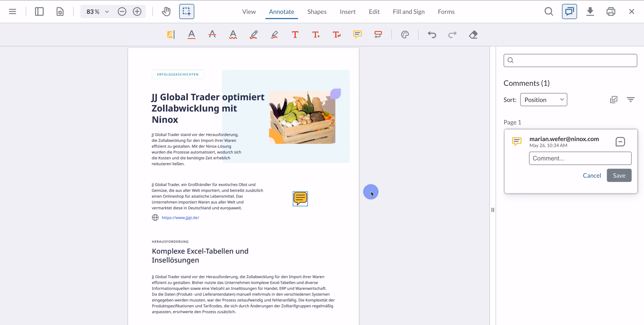The width and height of the screenshot is (644, 325).
Task: Click the JJ Global Trader document title
Action: click(x=208, y=108)
